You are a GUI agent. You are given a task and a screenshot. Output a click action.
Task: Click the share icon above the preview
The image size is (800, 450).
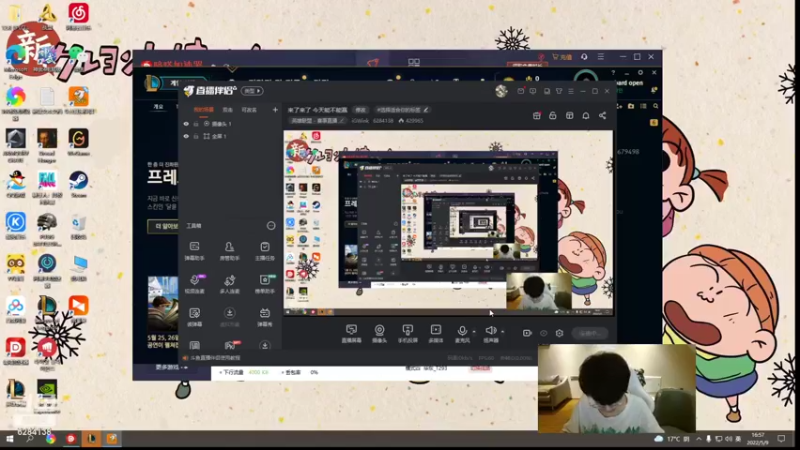click(x=603, y=116)
